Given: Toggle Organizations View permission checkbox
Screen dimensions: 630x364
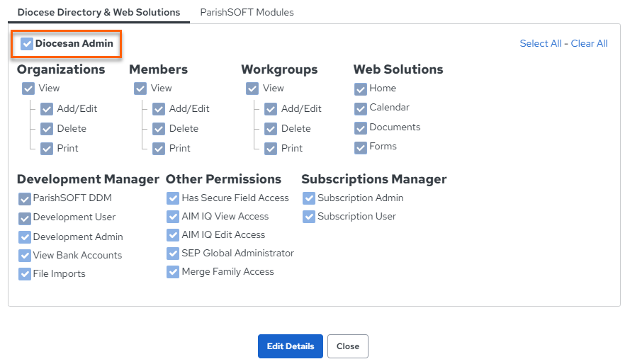Looking at the screenshot, I should click(x=28, y=89).
